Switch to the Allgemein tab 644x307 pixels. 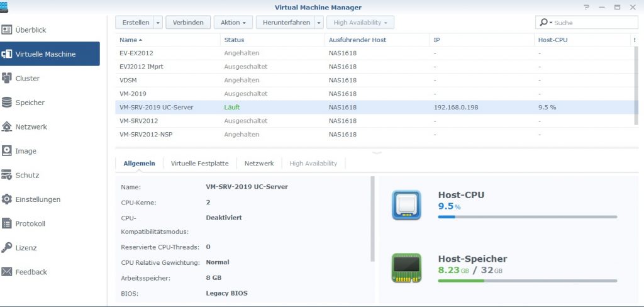coord(139,163)
